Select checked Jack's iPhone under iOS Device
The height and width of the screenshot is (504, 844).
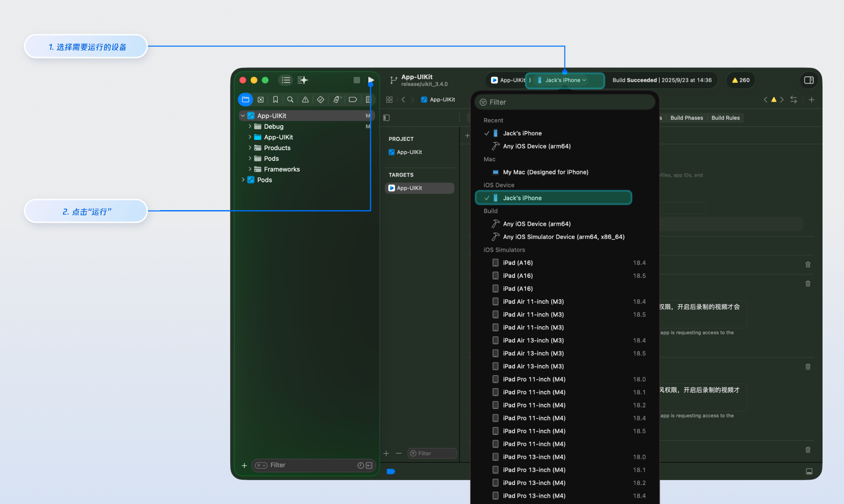click(x=553, y=198)
